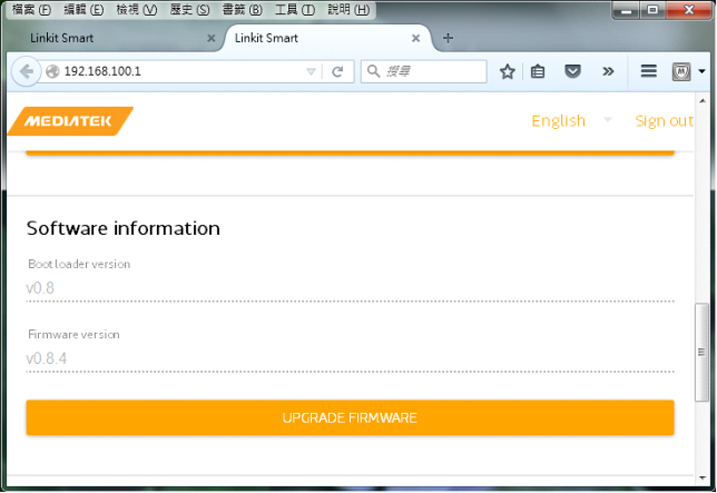Click the shield extension icon
717x493 pixels.
click(681, 72)
